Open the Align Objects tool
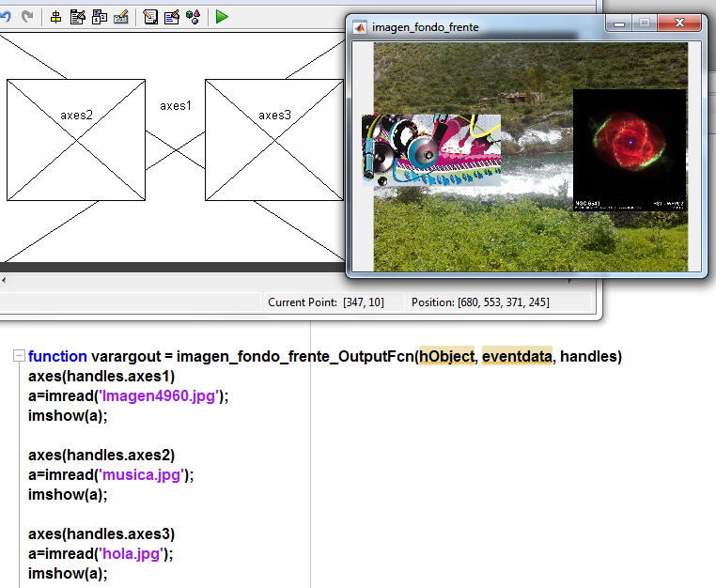This screenshot has height=588, width=716. click(x=55, y=17)
